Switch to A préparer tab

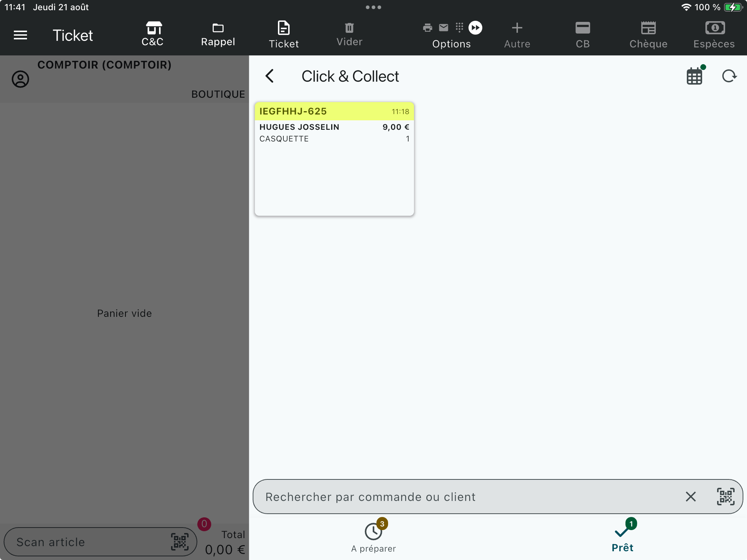373,536
